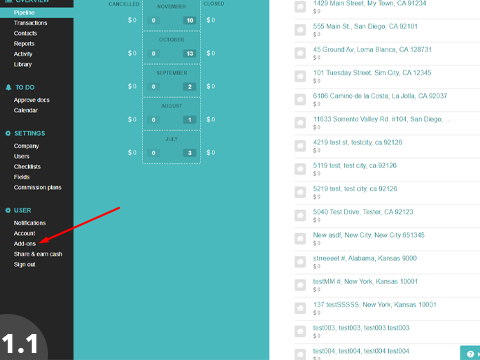Go to Approve docs

point(32,100)
